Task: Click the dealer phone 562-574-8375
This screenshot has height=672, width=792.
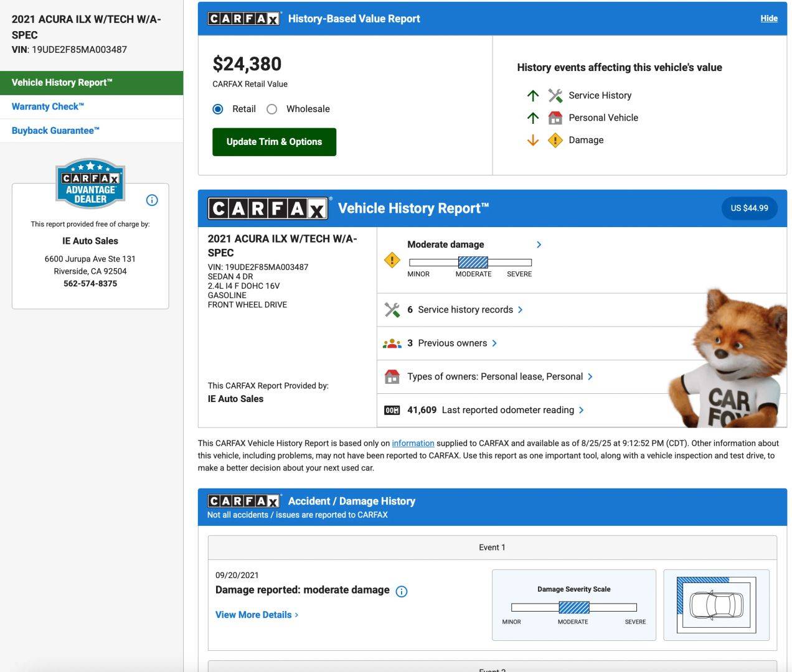Action: tap(90, 283)
